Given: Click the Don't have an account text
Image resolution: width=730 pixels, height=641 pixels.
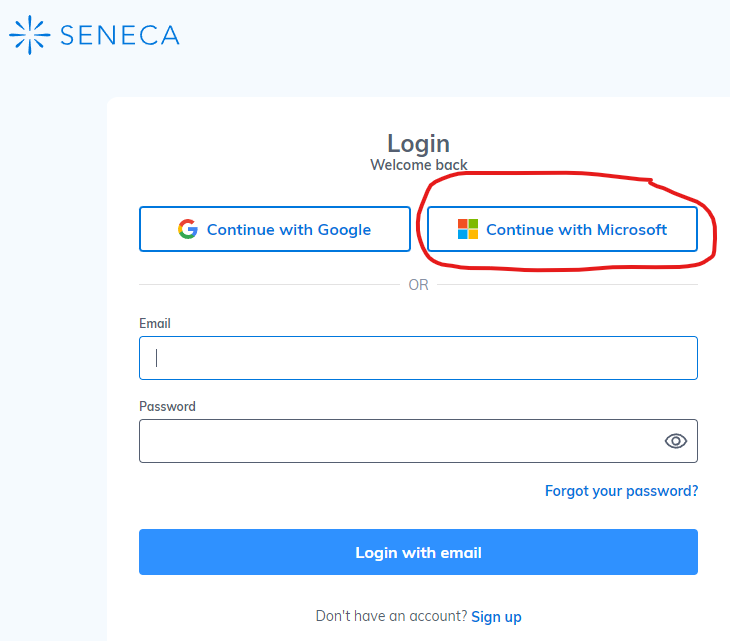Looking at the screenshot, I should [390, 617].
